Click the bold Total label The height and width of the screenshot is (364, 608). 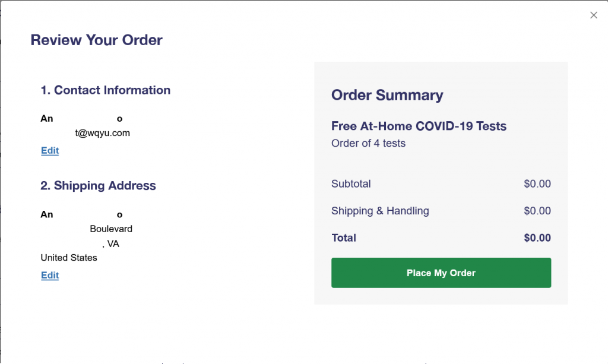point(344,238)
